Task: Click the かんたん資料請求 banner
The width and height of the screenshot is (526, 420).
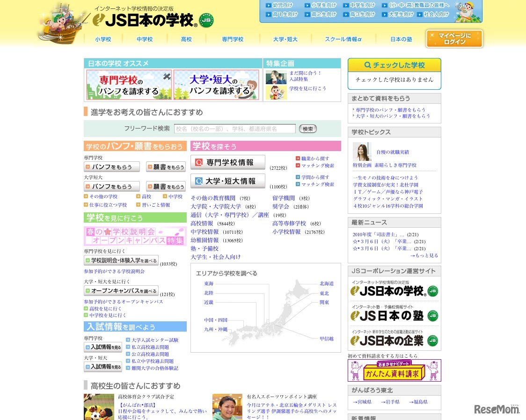Action: [x=394, y=370]
